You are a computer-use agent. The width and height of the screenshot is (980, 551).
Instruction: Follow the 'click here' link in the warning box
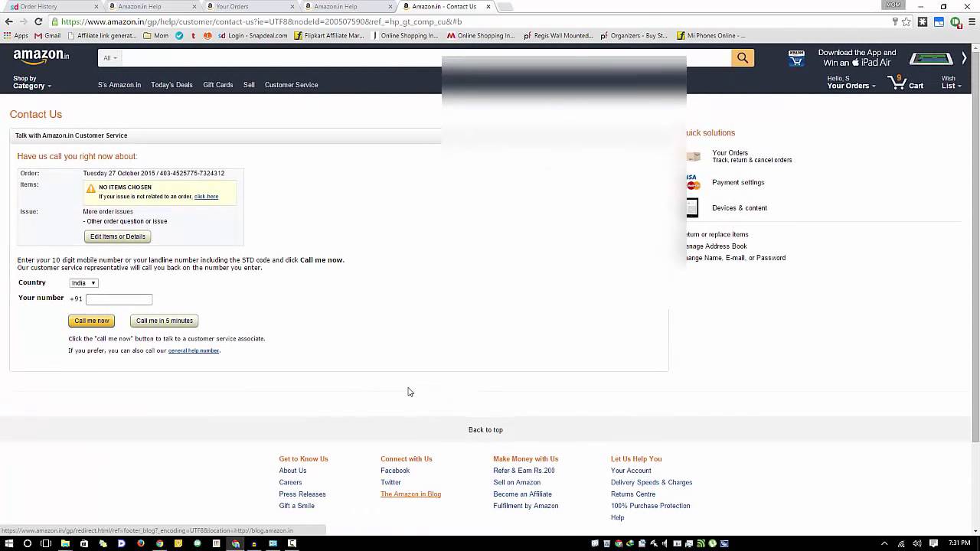pyautogui.click(x=206, y=197)
